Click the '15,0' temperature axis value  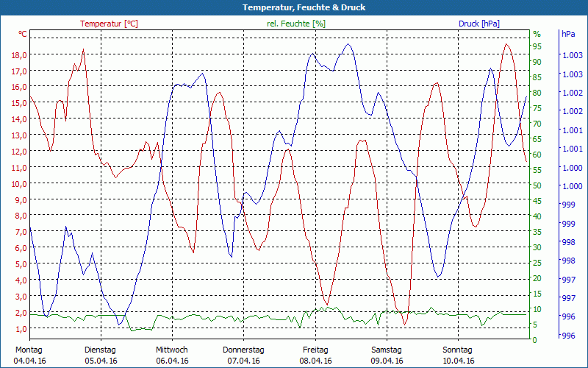(19, 103)
